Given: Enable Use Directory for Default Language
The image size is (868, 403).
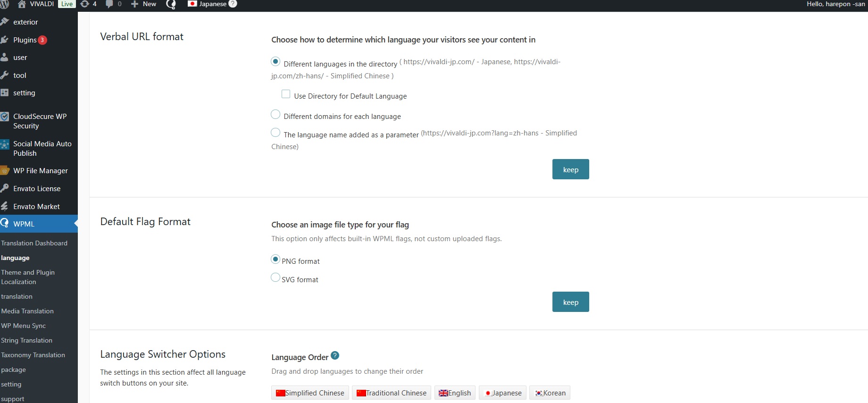Looking at the screenshot, I should [286, 94].
